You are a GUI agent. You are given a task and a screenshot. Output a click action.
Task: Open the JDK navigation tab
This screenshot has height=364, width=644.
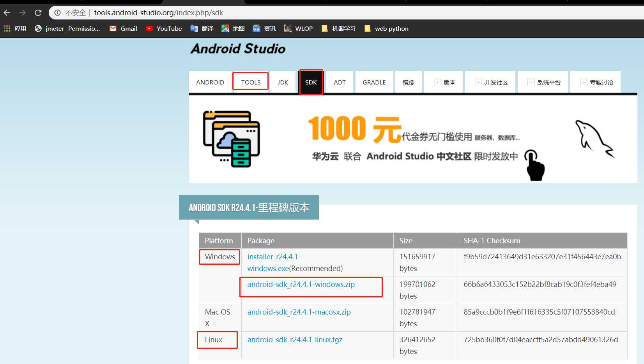tap(283, 82)
